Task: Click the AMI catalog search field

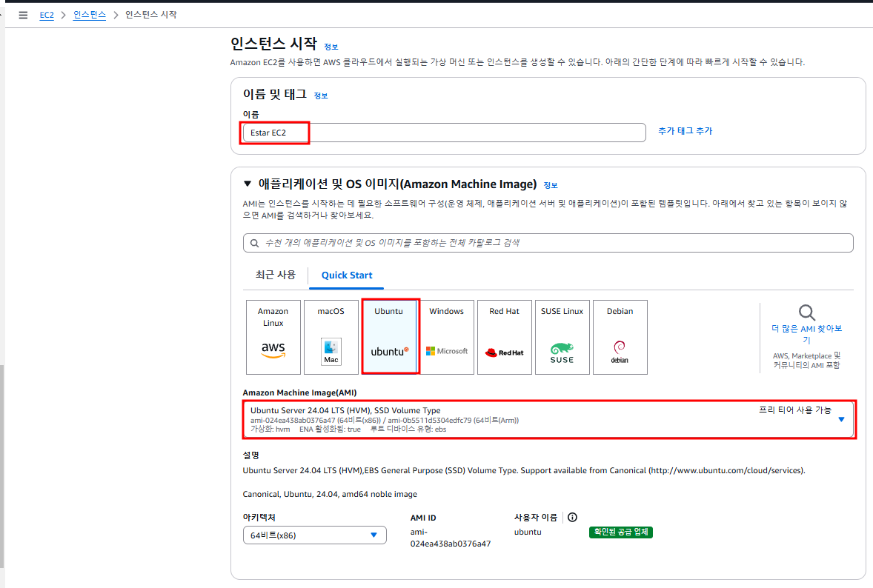Action: [548, 243]
